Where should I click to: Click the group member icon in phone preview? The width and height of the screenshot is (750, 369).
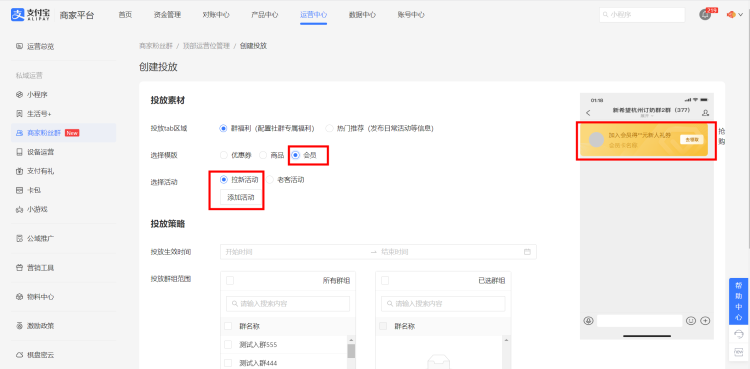pyautogui.click(x=705, y=113)
